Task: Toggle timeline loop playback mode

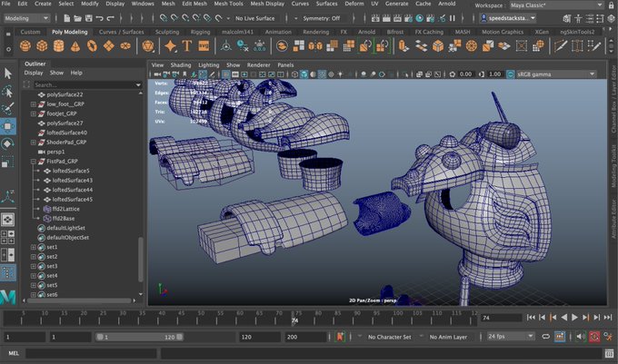Action: [x=546, y=337]
